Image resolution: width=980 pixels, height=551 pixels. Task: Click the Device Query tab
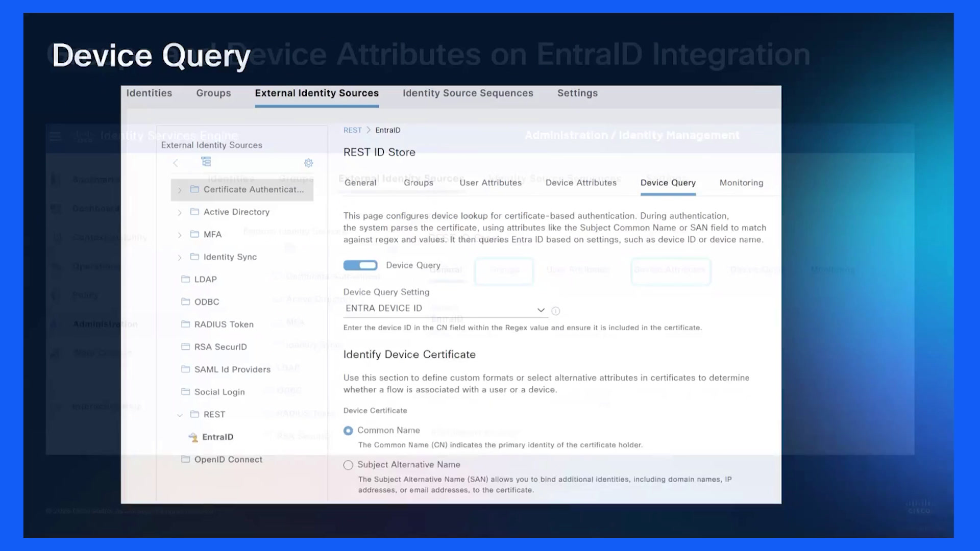(668, 183)
